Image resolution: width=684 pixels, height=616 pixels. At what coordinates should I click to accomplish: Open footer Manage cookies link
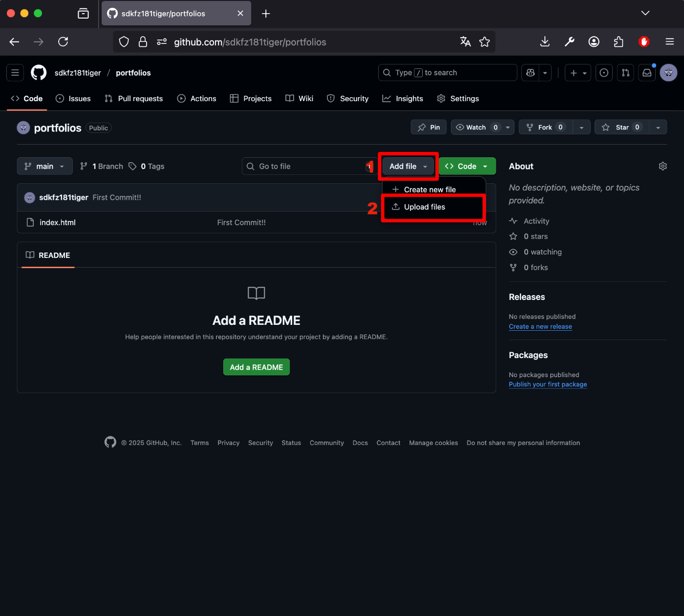pyautogui.click(x=433, y=443)
